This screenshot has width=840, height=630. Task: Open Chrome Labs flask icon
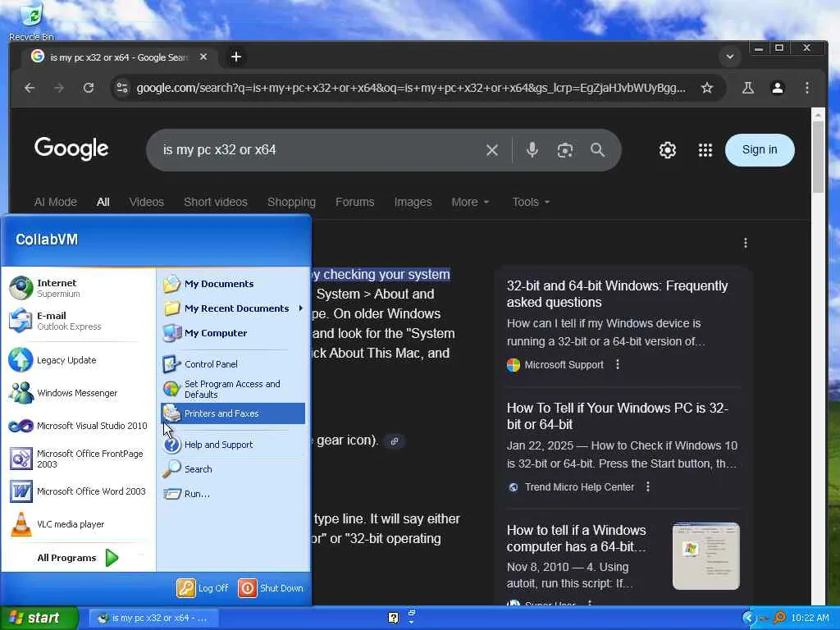(x=748, y=88)
